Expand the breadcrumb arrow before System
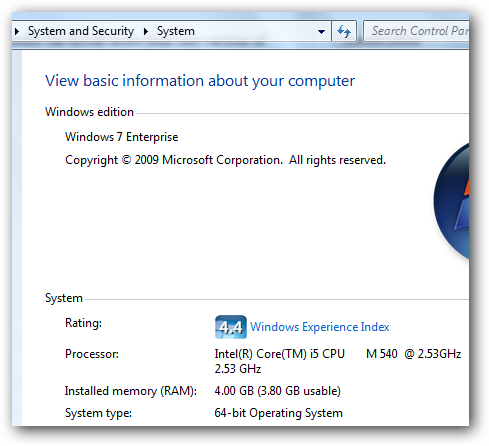The width and height of the screenshot is (489, 446). (146, 32)
